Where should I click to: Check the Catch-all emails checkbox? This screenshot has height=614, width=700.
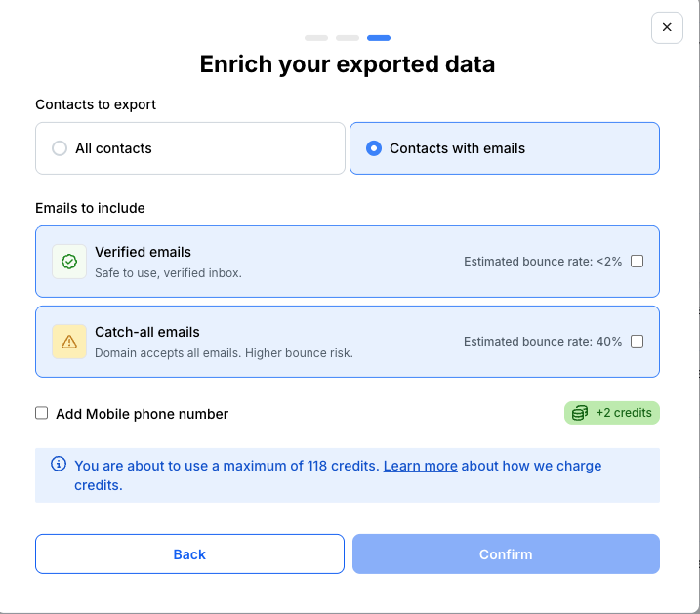pos(638,342)
